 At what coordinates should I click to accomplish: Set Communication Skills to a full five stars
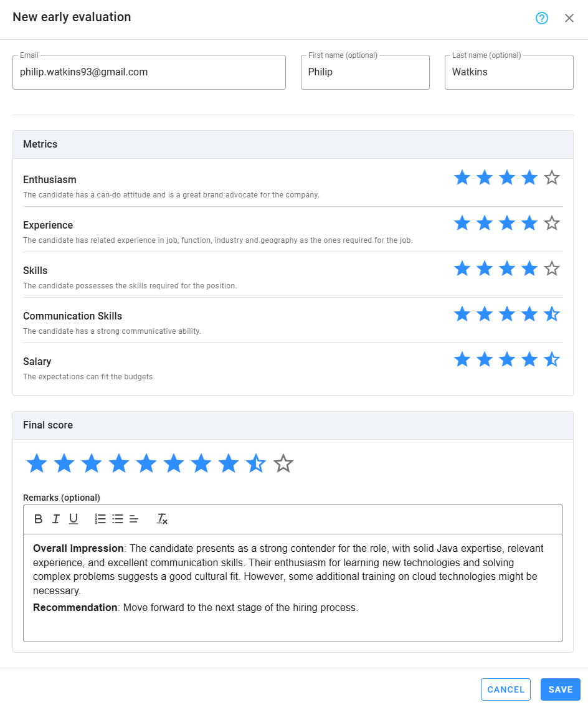pyautogui.click(x=551, y=314)
